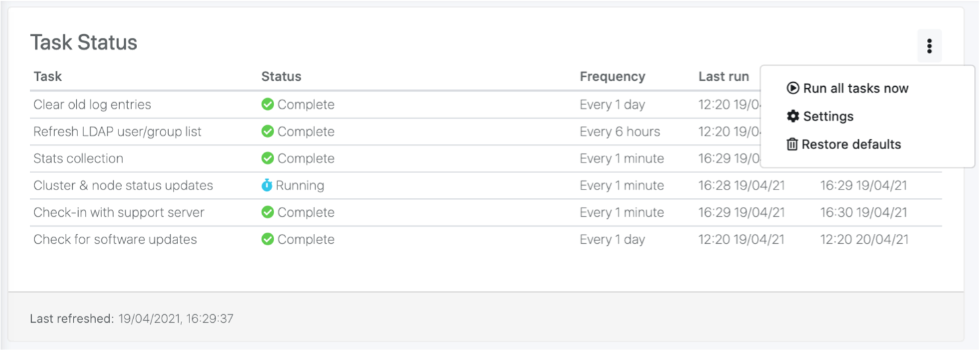Click the Last run column header

coord(724,76)
